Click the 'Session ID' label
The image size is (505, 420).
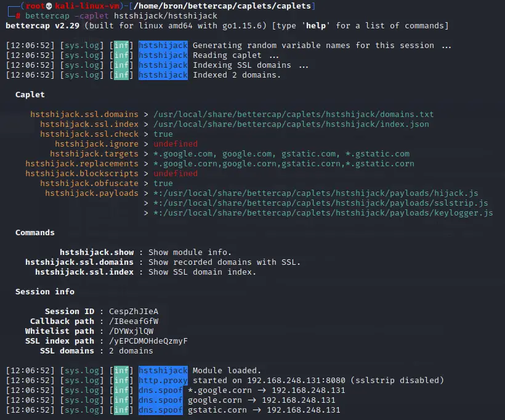(x=70, y=312)
